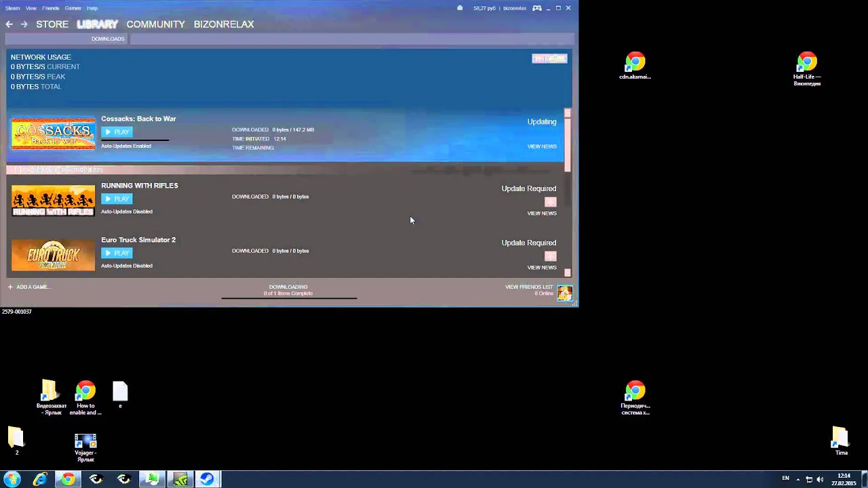
Task: Switch to the STORE section
Action: coord(52,24)
